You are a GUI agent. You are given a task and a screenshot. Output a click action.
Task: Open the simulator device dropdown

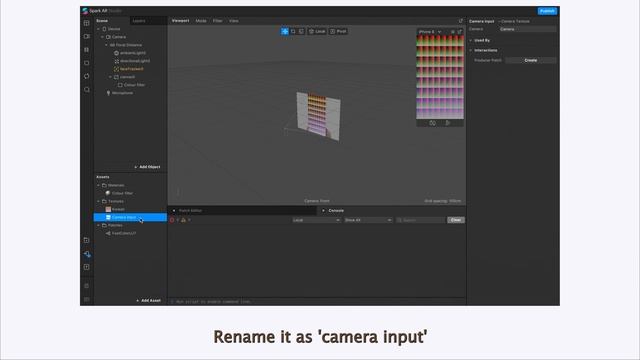(x=430, y=31)
